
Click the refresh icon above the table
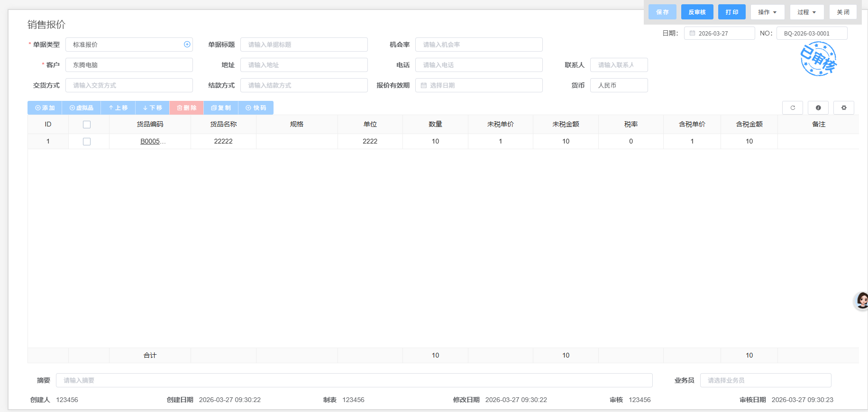(x=792, y=108)
